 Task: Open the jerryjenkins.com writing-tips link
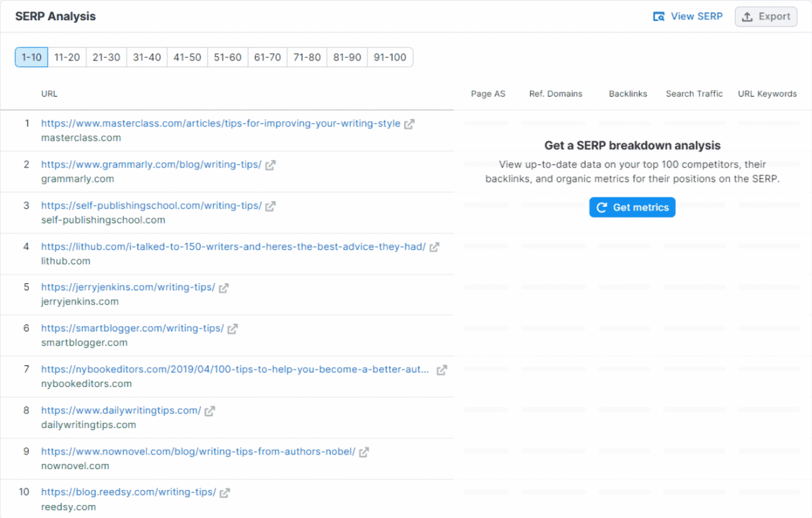coord(128,287)
